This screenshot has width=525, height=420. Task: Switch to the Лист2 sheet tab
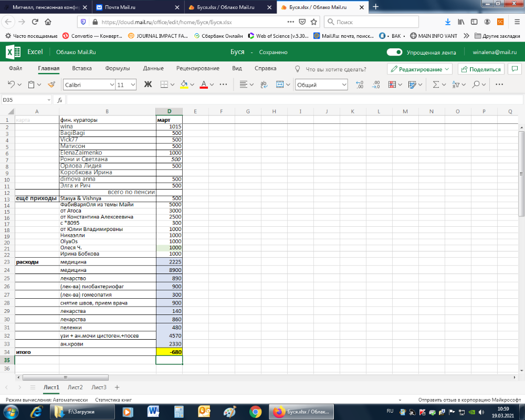75,387
